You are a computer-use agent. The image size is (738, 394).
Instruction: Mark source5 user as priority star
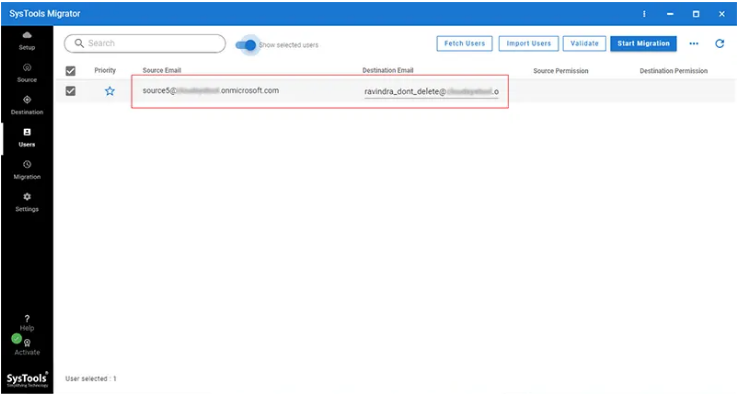click(110, 91)
